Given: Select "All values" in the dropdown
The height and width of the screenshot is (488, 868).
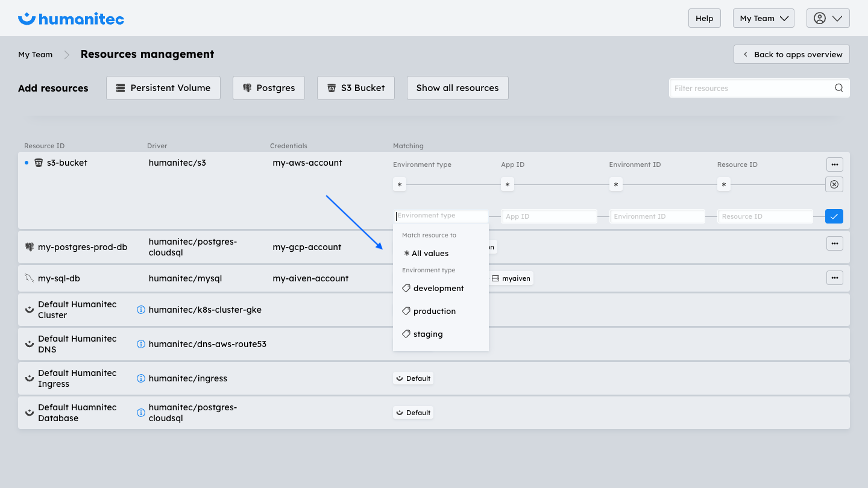Looking at the screenshot, I should tap(430, 254).
